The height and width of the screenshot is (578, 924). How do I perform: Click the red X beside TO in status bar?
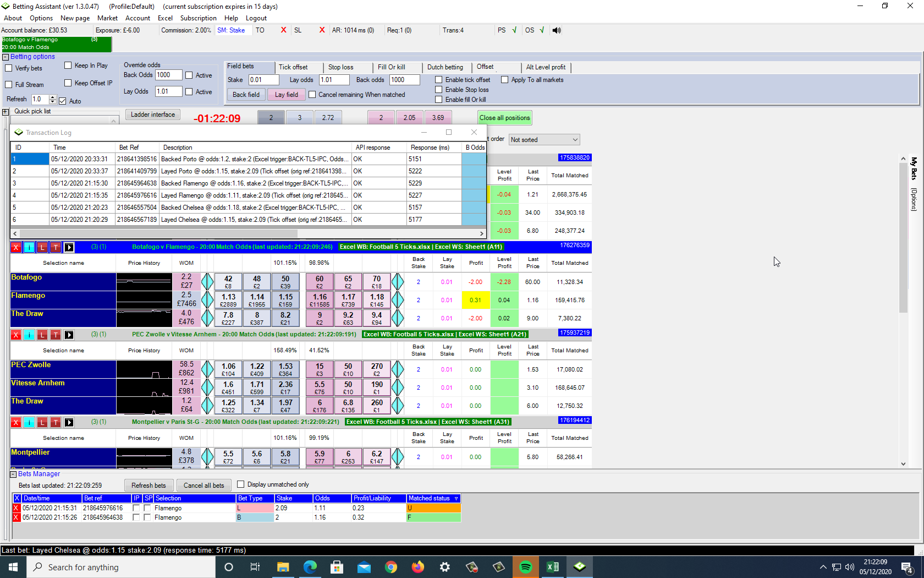pyautogui.click(x=283, y=30)
